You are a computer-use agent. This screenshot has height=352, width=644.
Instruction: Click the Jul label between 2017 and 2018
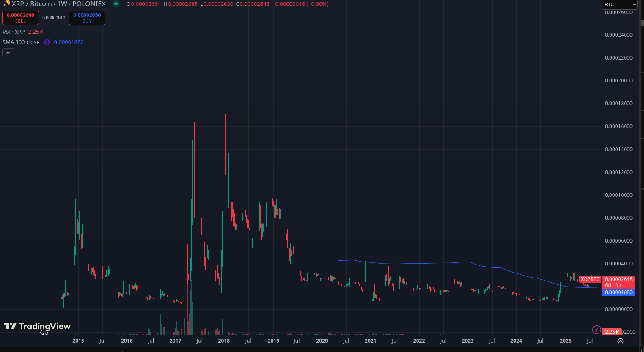(200, 341)
